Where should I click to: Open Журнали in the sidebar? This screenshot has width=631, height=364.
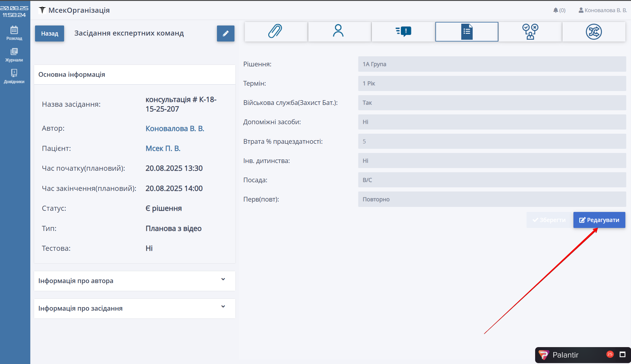click(14, 55)
